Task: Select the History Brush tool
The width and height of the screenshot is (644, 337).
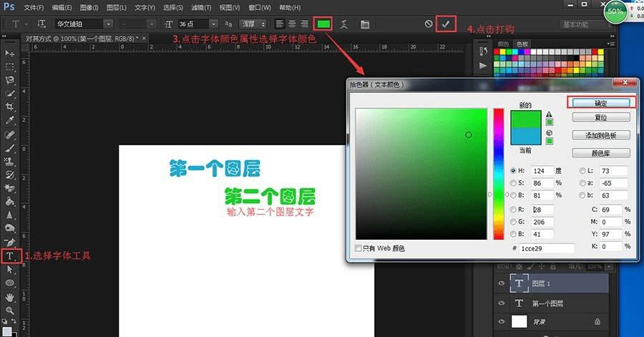Action: 10,175
